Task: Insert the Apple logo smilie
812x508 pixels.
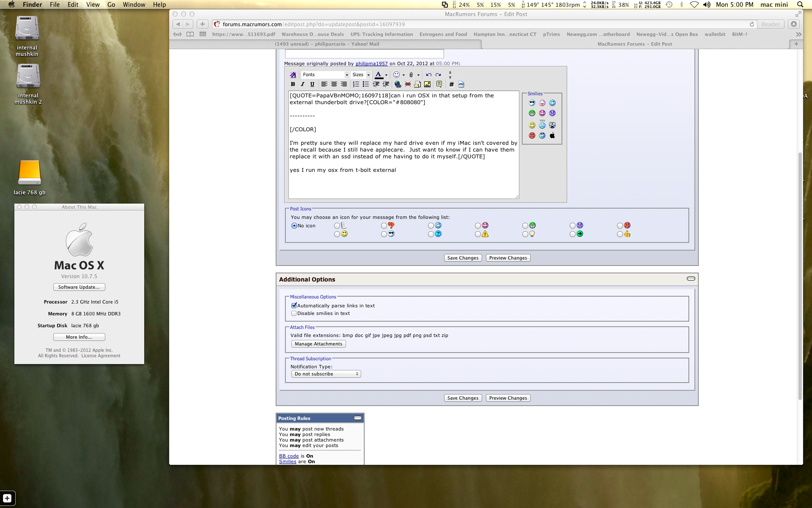Action: [x=552, y=135]
